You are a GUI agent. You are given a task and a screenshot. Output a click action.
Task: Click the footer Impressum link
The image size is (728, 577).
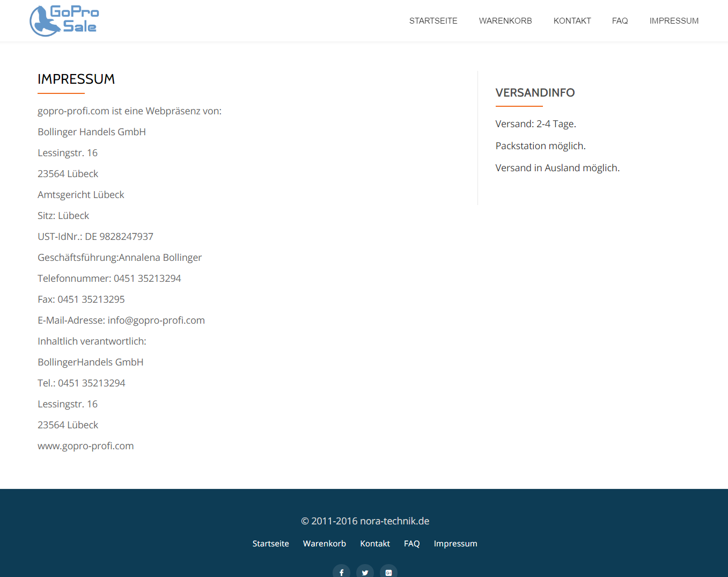455,544
